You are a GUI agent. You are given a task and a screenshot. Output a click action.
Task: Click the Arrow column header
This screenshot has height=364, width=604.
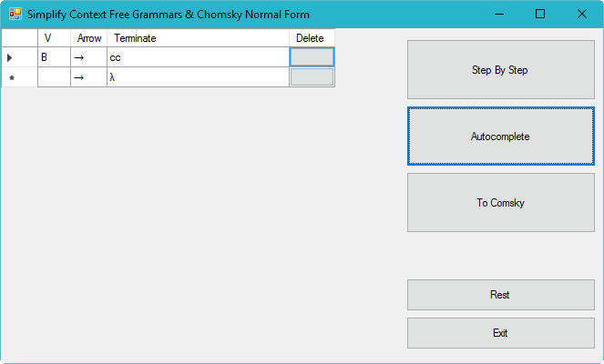88,38
